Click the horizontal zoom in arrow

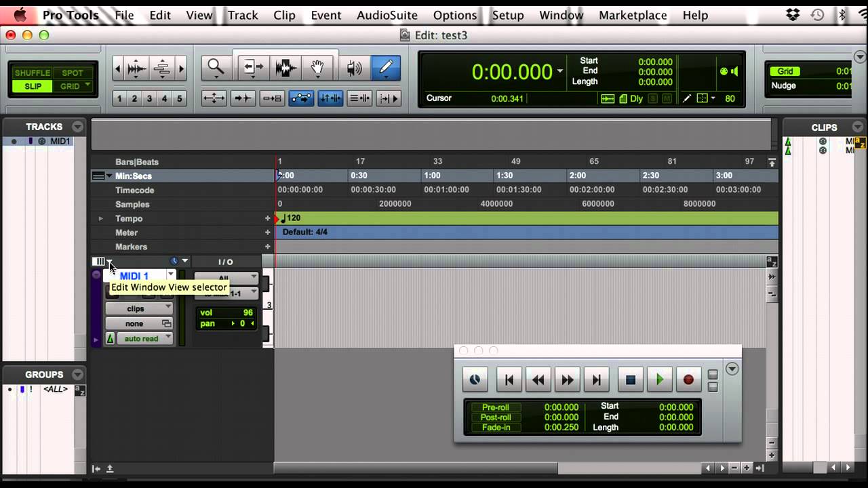(181, 68)
